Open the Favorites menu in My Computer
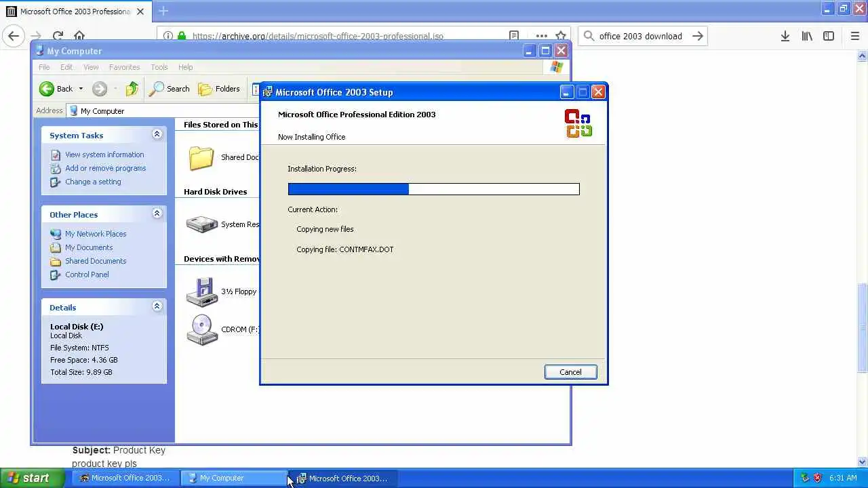Screen dimensions: 868x488 pyautogui.click(x=124, y=67)
